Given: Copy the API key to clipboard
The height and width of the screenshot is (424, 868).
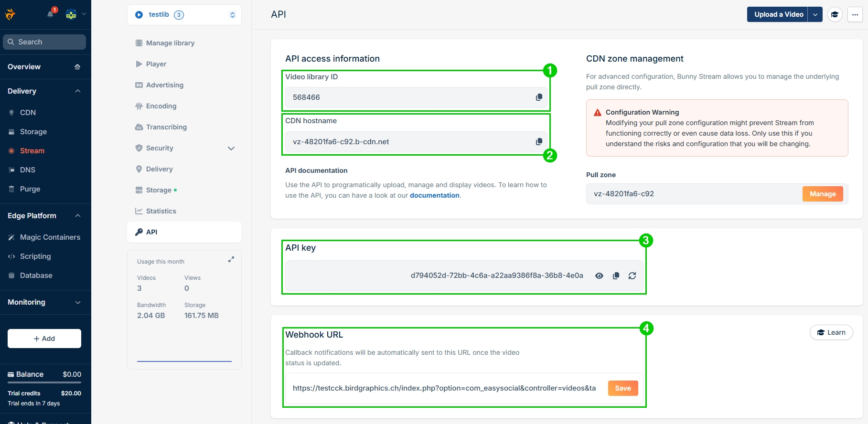Looking at the screenshot, I should (x=616, y=276).
